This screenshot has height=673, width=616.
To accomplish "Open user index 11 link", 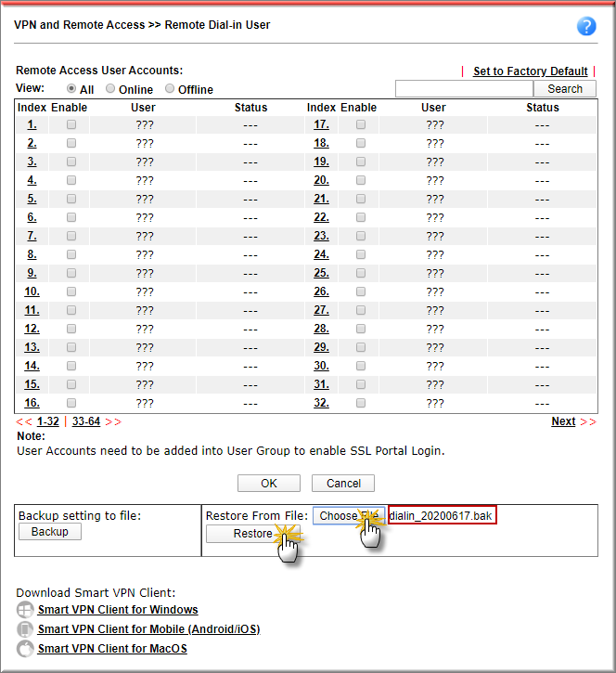I will [32, 310].
